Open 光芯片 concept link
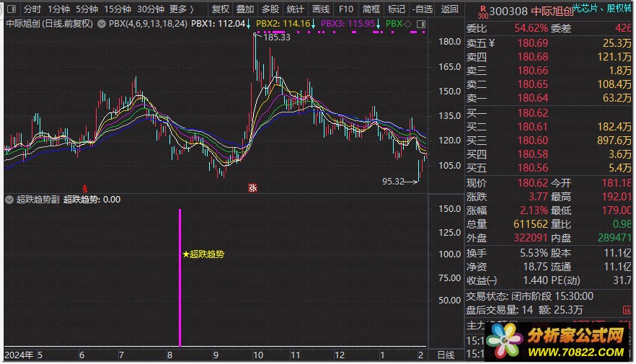636x364 pixels. tap(585, 8)
